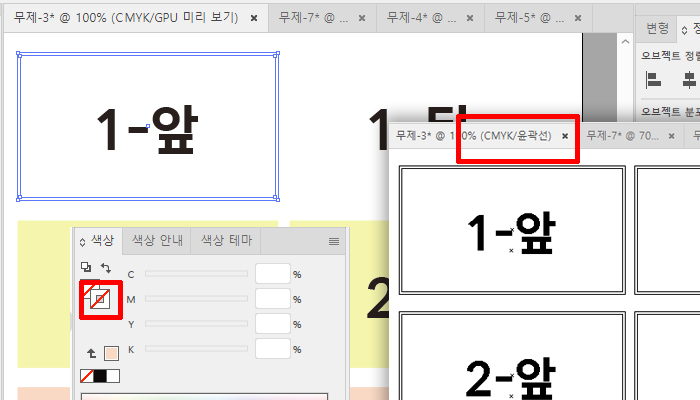Select the 무제-3* GPU 미리 보기 tab
Screen dimensions: 700x400
(126, 18)
